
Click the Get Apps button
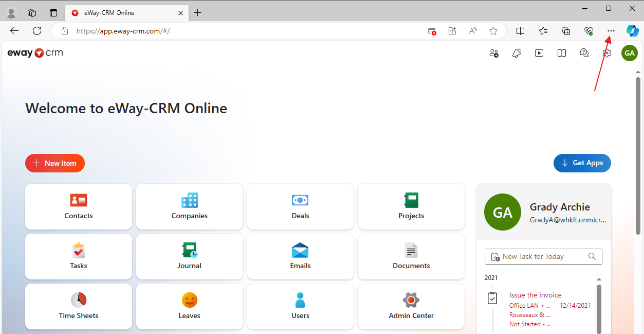(x=582, y=163)
